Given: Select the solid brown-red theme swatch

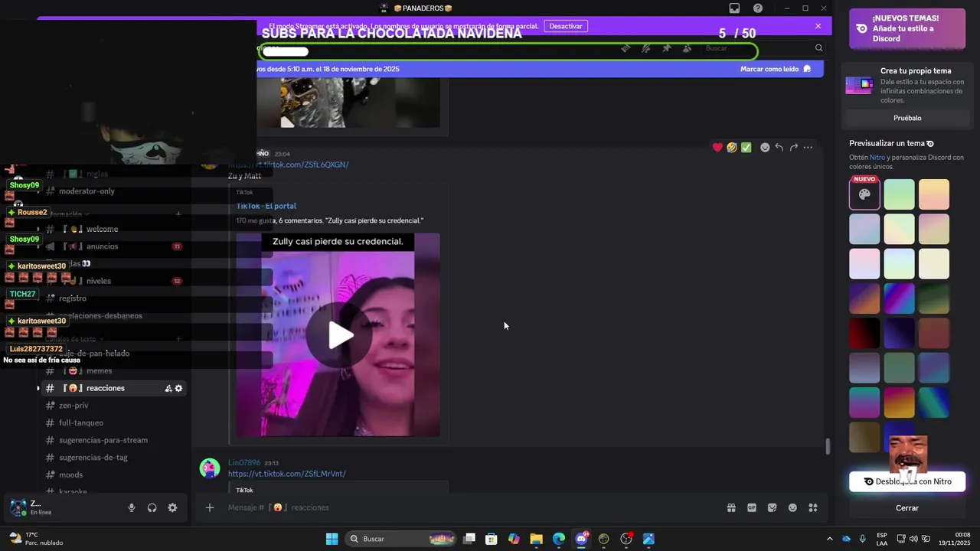Looking at the screenshot, I should pyautogui.click(x=933, y=333).
